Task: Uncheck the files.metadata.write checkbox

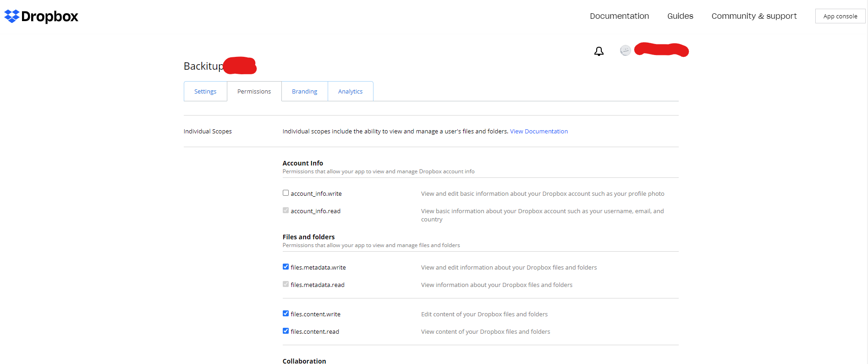Action: point(286,267)
